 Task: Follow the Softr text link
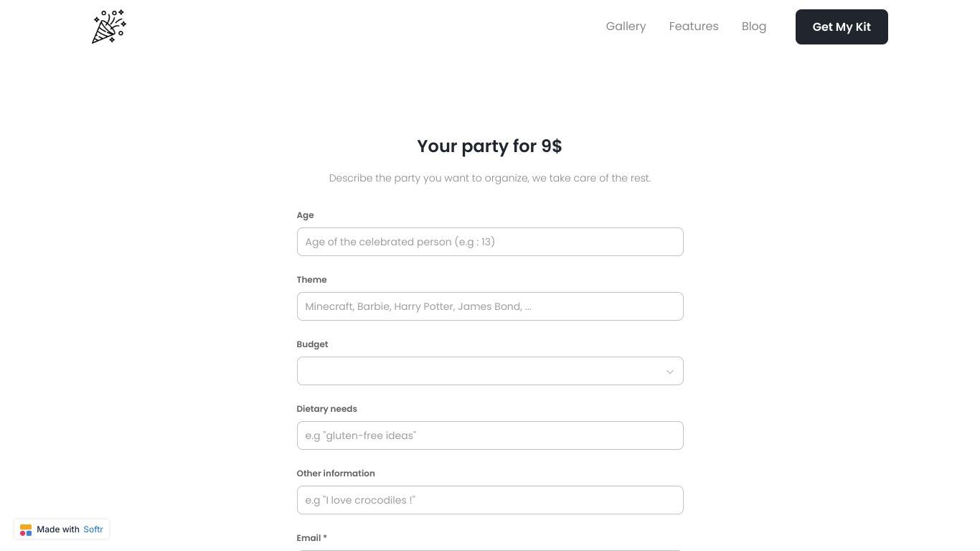tap(93, 529)
